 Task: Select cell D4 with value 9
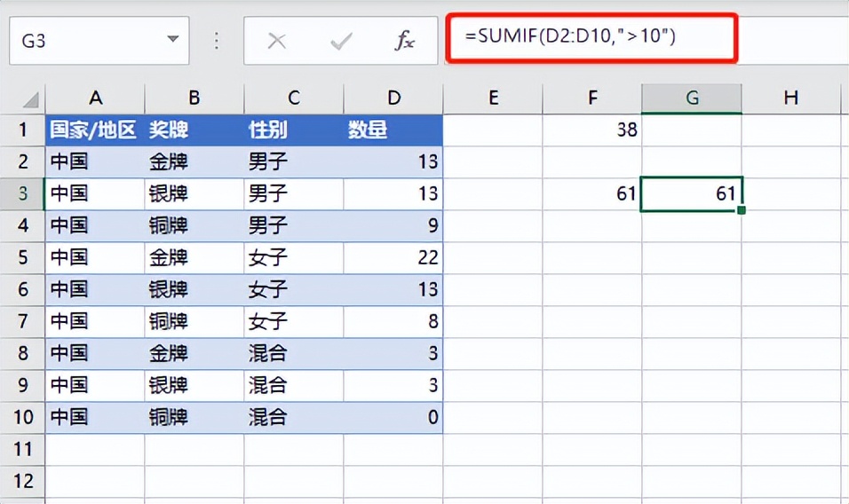393,225
